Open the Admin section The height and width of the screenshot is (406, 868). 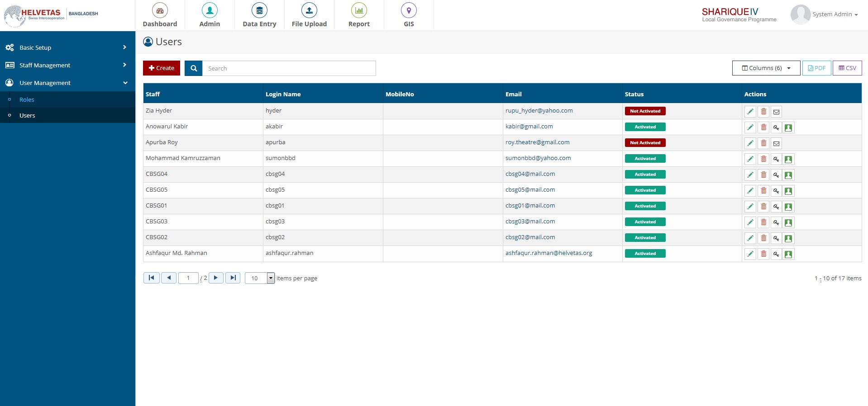coord(210,15)
